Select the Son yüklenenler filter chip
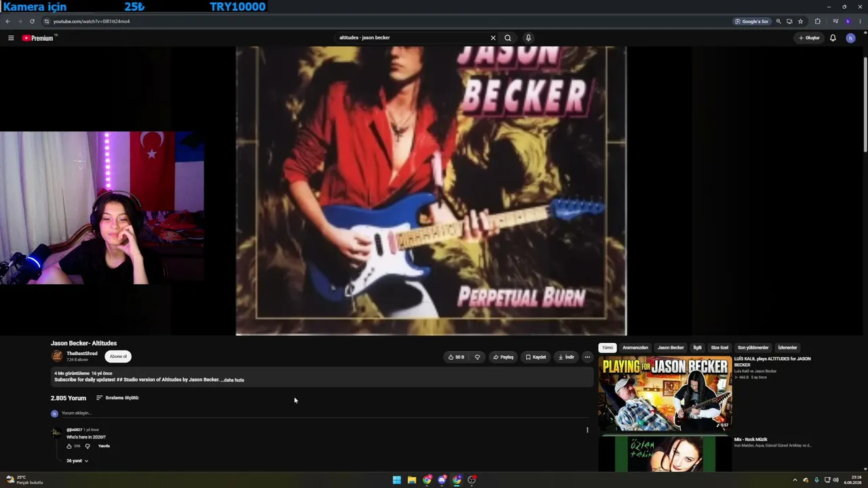868x488 pixels. [x=753, y=348]
